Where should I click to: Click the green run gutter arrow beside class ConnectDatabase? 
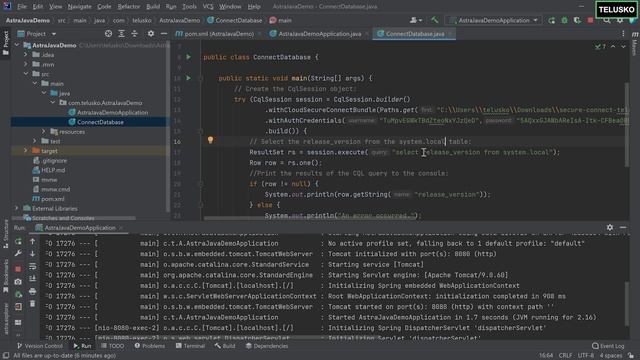click(189, 57)
